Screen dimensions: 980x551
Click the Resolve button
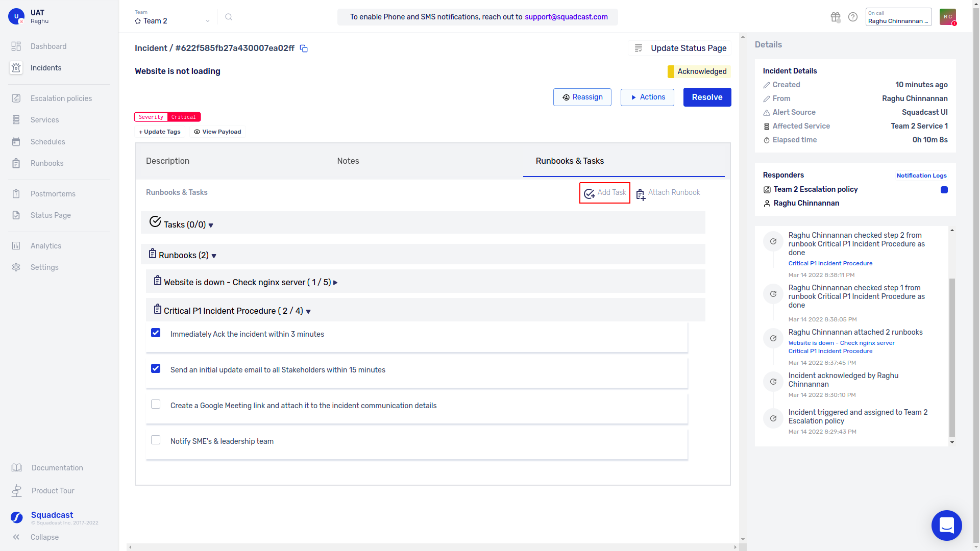pos(707,97)
